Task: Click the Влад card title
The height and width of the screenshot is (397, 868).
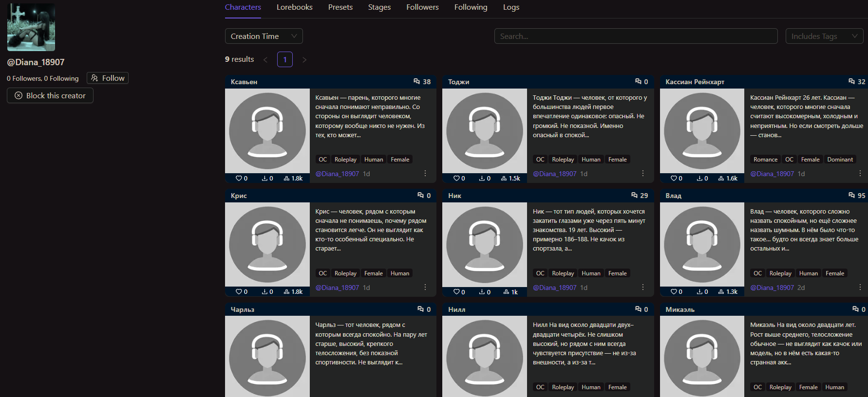Action: click(674, 196)
